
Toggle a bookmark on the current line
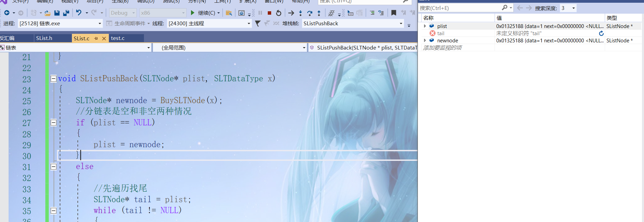click(x=394, y=13)
